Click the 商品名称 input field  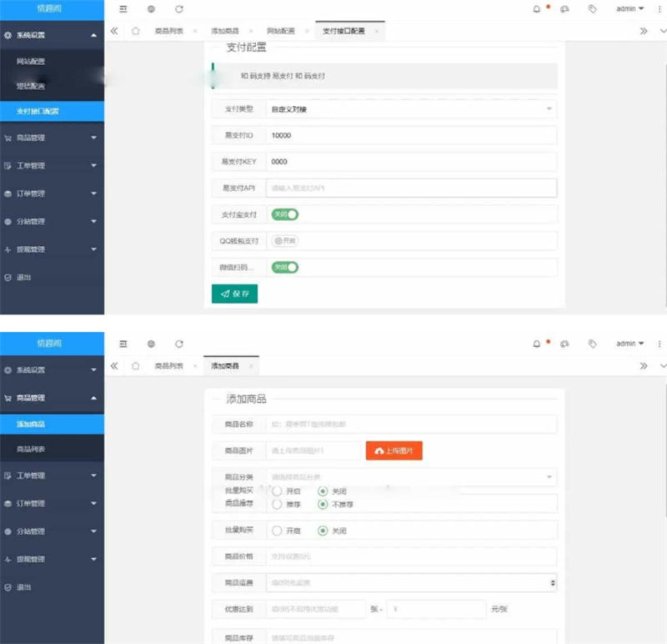[411, 425]
